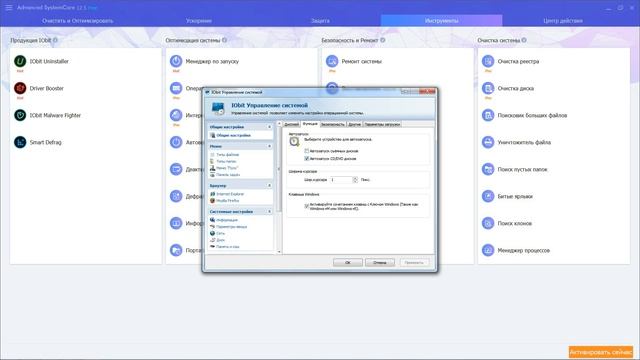This screenshot has width=640, height=360.
Task: Open Очистка диска tool
Action: 508,88
